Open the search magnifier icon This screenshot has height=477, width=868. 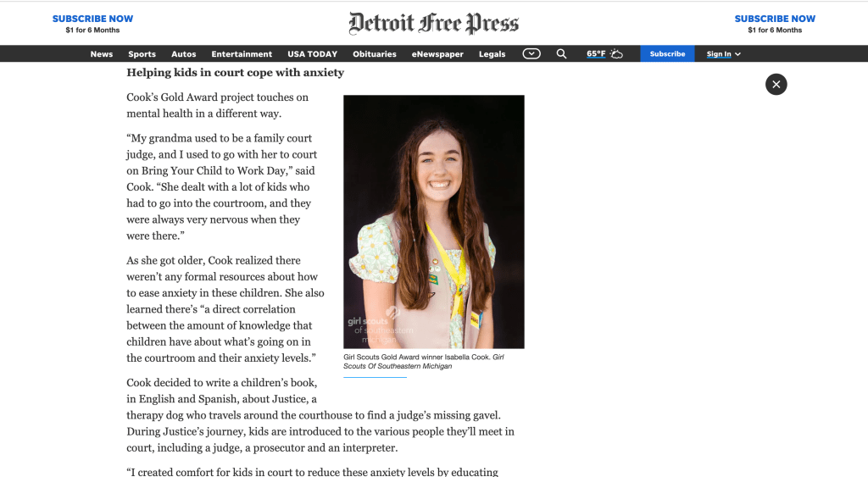pos(561,53)
